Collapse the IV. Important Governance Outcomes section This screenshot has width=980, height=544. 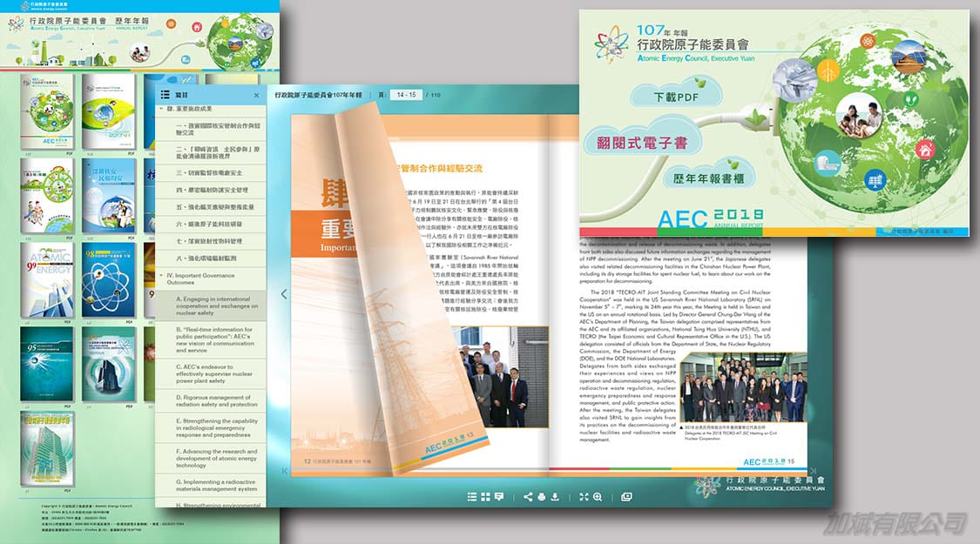click(x=161, y=275)
